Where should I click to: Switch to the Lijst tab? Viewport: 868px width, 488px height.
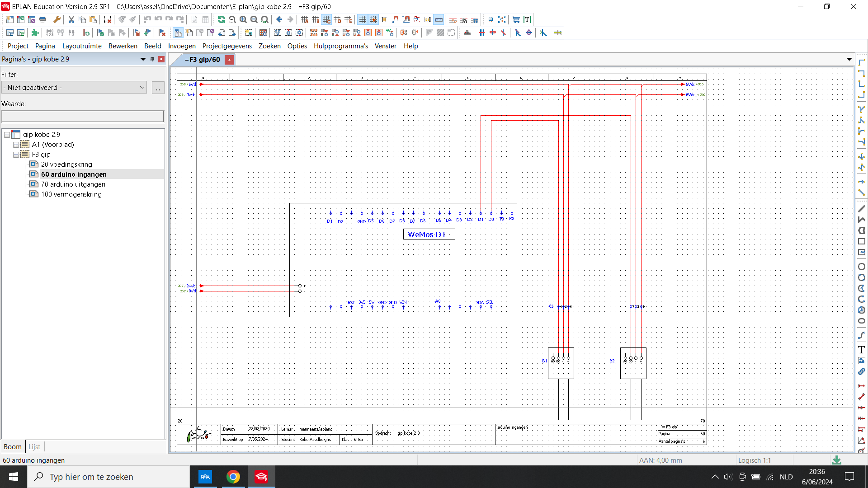point(34,447)
